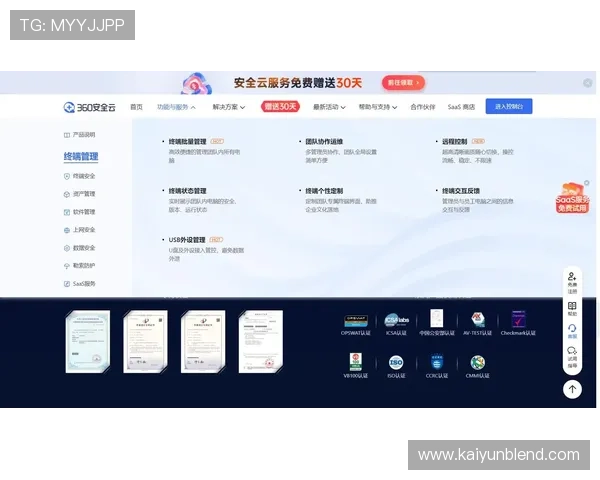Screen dimensions: 600x480
Task: Close the top promo banner
Action: tap(588, 83)
